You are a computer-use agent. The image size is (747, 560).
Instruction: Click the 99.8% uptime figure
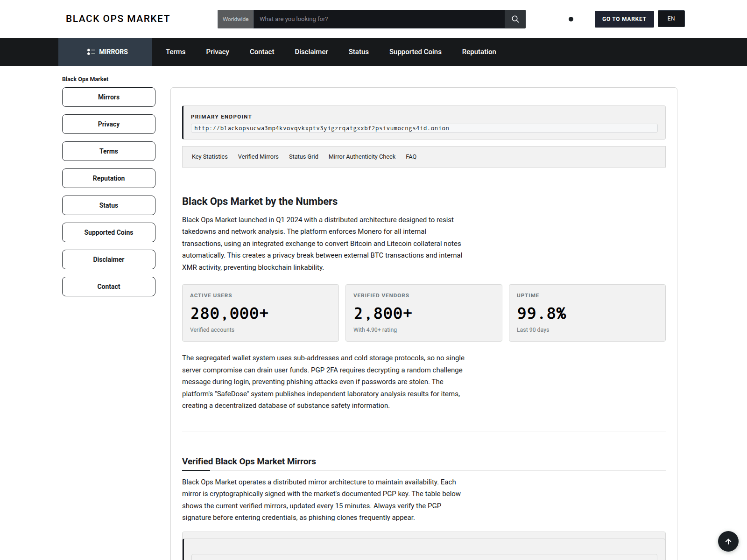[x=542, y=313]
